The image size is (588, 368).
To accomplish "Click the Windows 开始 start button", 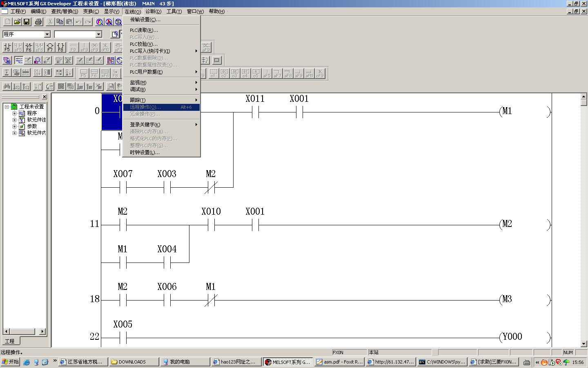I will (10, 362).
